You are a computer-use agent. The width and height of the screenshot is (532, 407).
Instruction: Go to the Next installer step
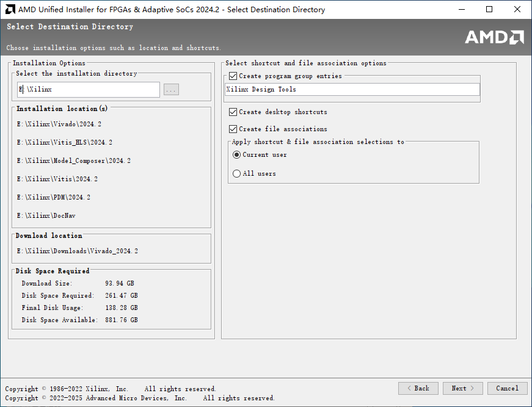(462, 388)
